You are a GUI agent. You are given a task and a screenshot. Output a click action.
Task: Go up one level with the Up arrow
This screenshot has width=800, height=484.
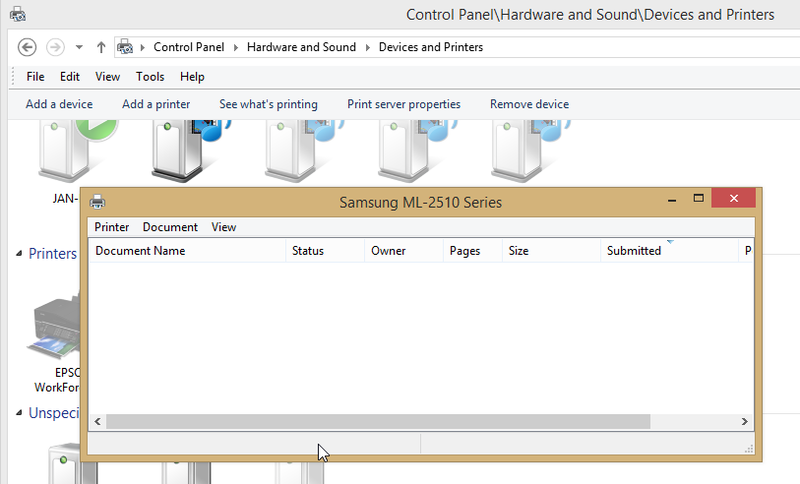[x=101, y=47]
